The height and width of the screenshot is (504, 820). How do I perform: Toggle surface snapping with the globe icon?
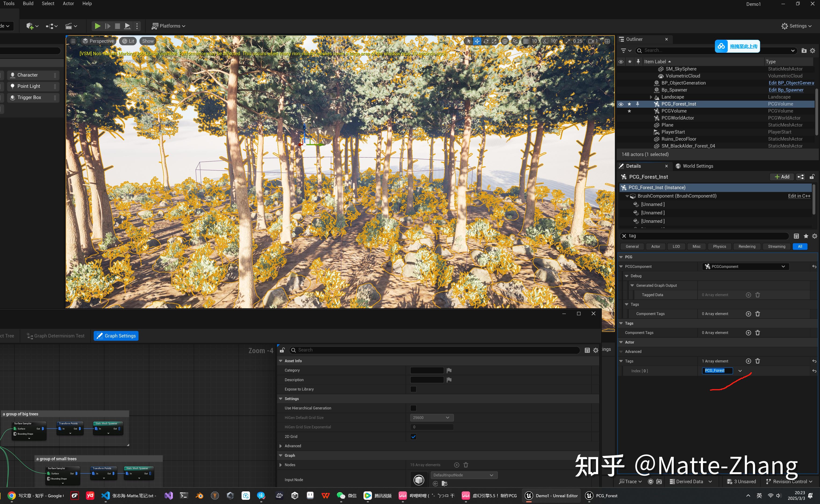(x=504, y=41)
